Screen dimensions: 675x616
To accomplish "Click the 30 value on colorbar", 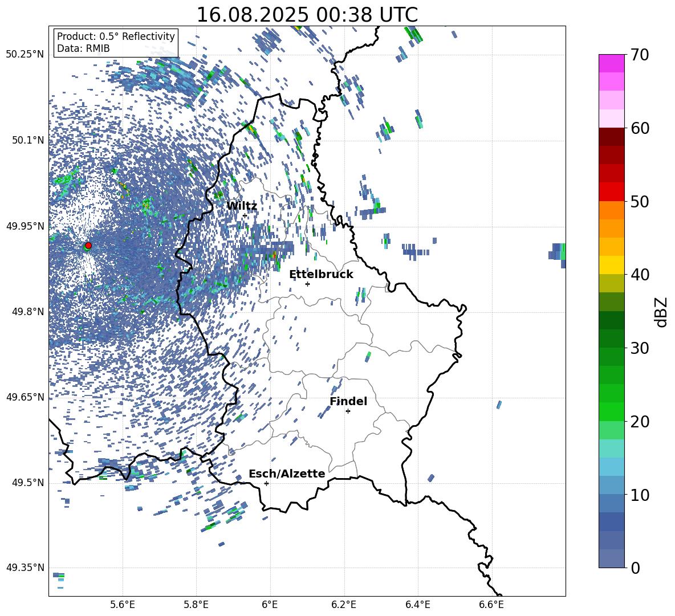I will click(640, 348).
